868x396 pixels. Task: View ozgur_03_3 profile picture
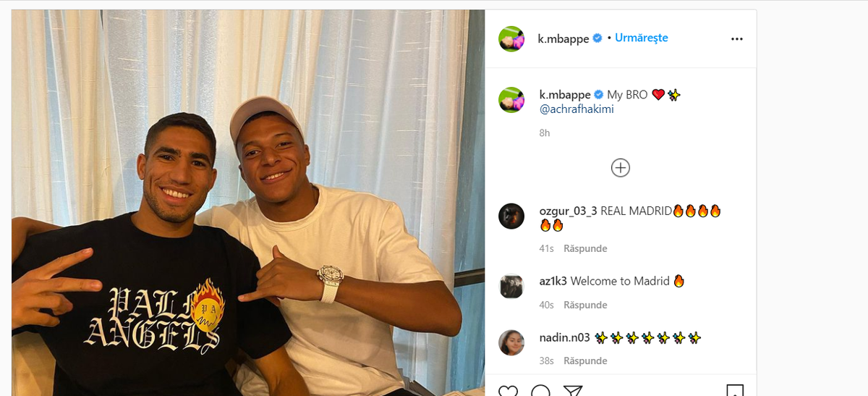click(x=511, y=216)
